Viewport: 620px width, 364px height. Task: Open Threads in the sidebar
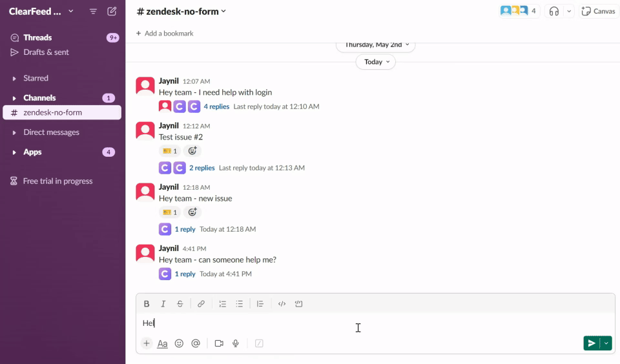coord(37,37)
